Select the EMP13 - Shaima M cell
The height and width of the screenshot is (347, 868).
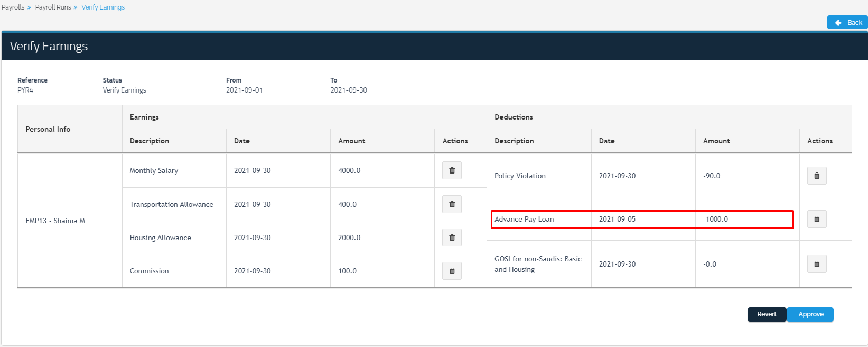point(55,221)
